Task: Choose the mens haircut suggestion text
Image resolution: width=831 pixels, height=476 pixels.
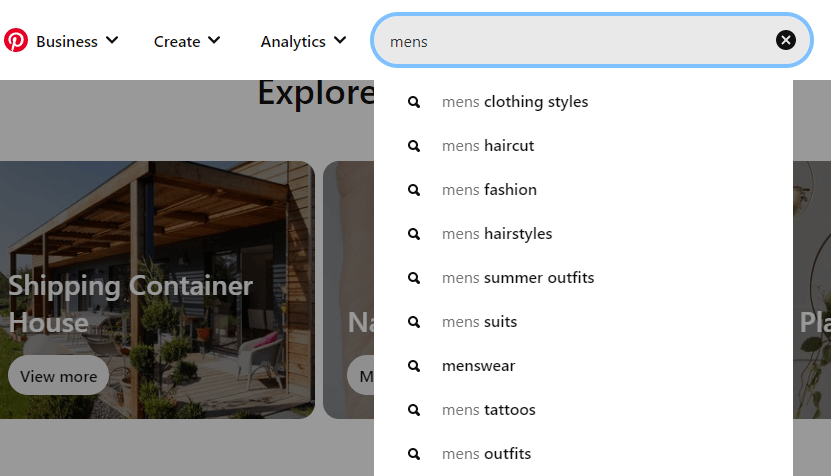Action: pos(488,146)
